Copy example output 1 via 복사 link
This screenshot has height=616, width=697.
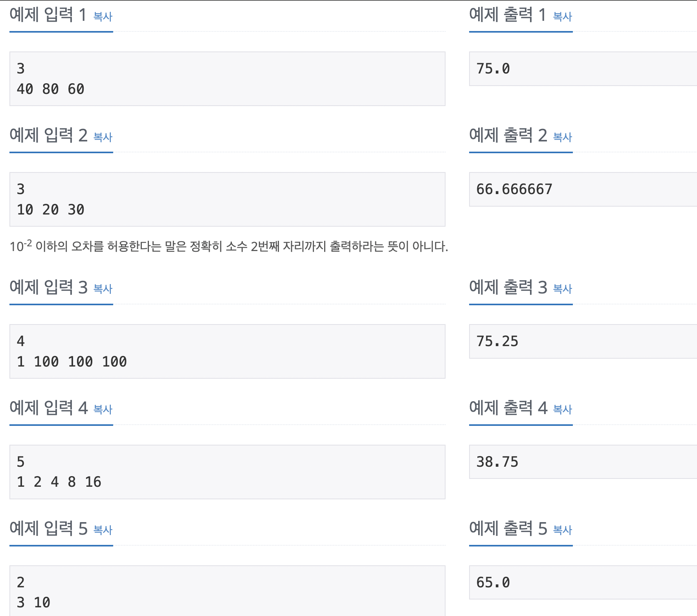(563, 16)
